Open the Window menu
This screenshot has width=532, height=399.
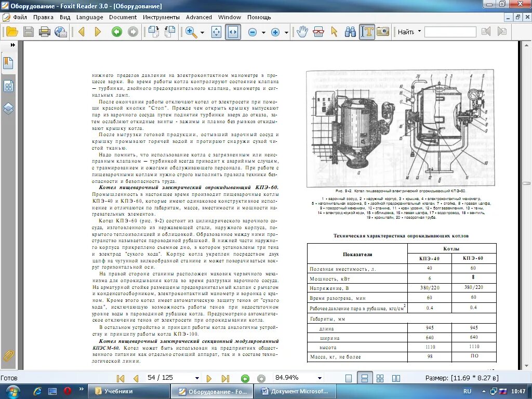[x=229, y=17]
